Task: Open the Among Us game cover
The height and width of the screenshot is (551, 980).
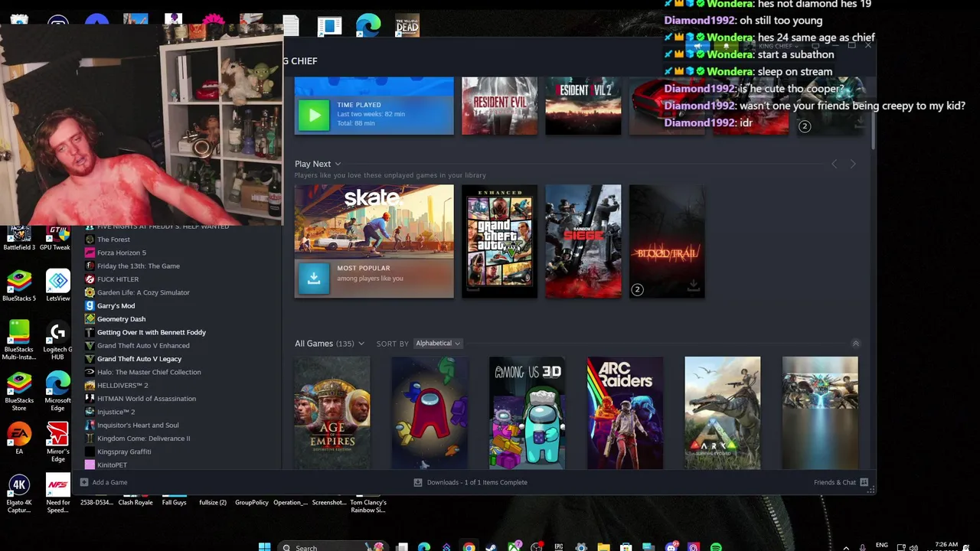Action: pyautogui.click(x=430, y=412)
